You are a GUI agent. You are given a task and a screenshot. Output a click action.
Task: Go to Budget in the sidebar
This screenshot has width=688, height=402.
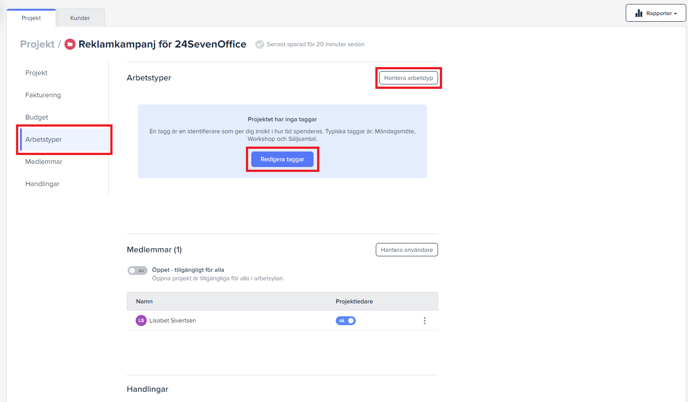click(x=37, y=117)
